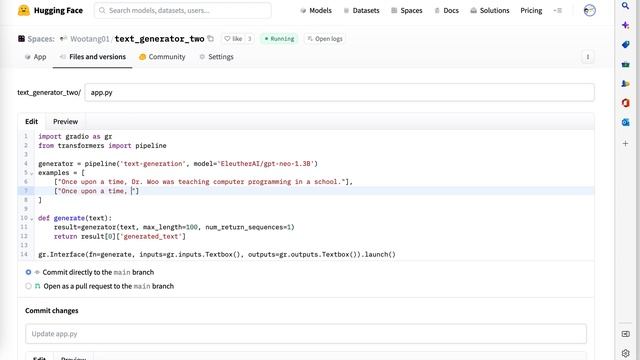Switch to Files and versions tab
The image size is (640, 360).
pos(93,57)
